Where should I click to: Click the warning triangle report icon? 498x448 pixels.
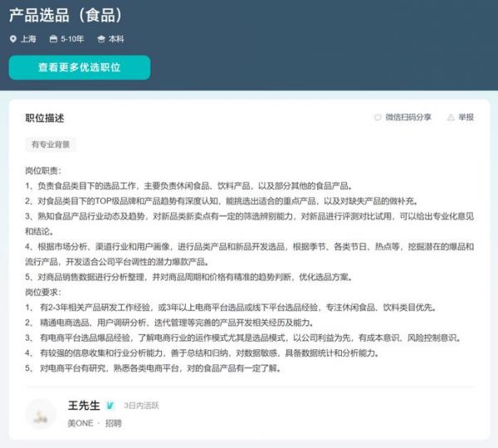451,118
